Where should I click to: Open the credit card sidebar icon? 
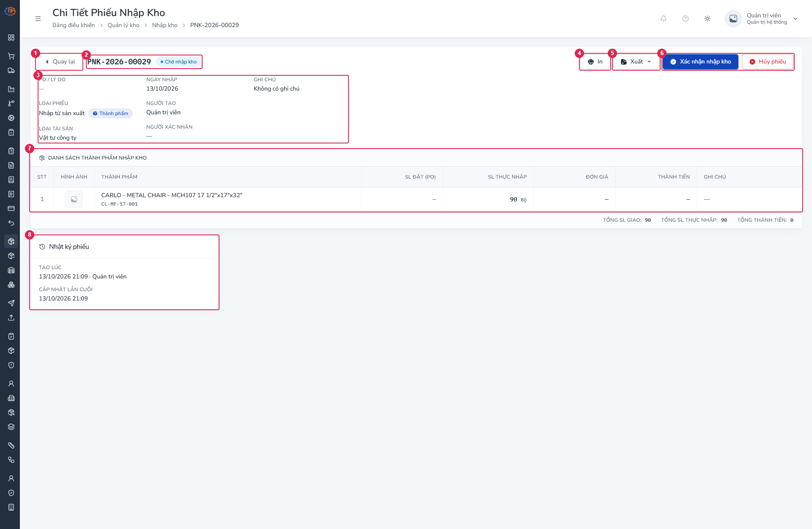(x=11, y=209)
